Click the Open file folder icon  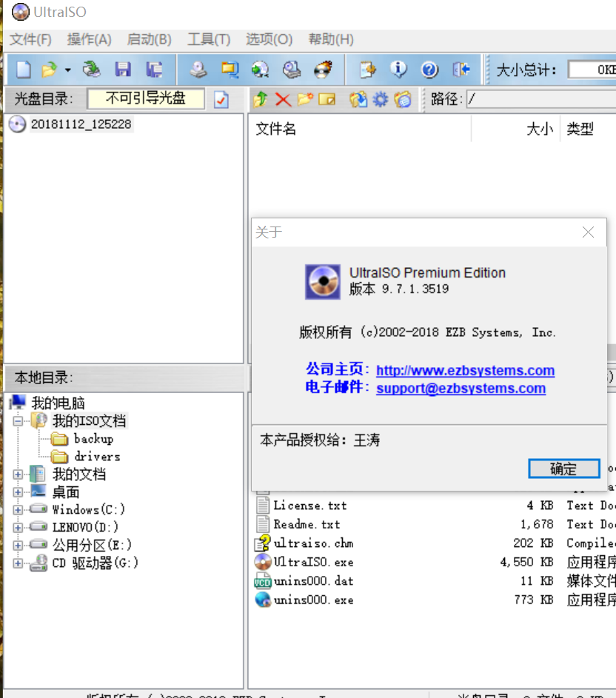pyautogui.click(x=49, y=70)
